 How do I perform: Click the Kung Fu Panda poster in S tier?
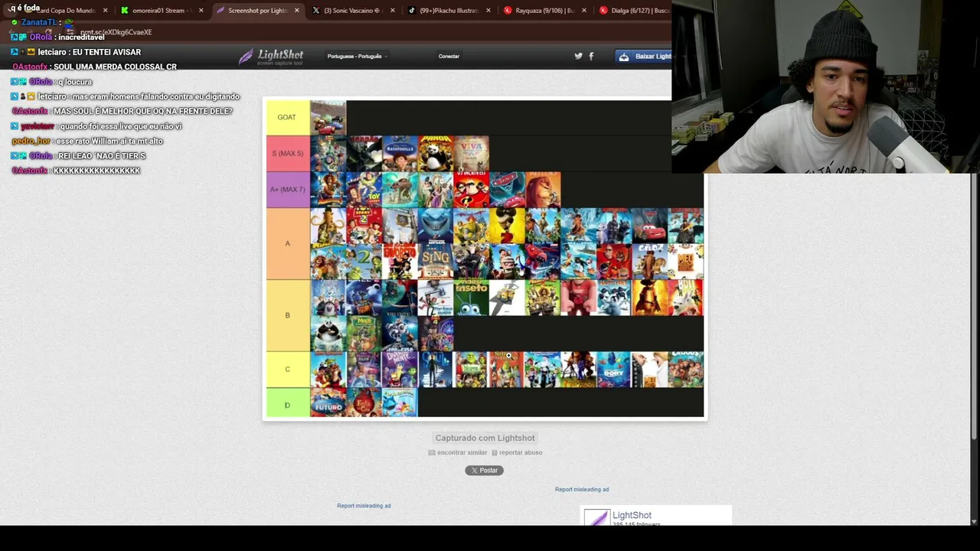pyautogui.click(x=436, y=154)
